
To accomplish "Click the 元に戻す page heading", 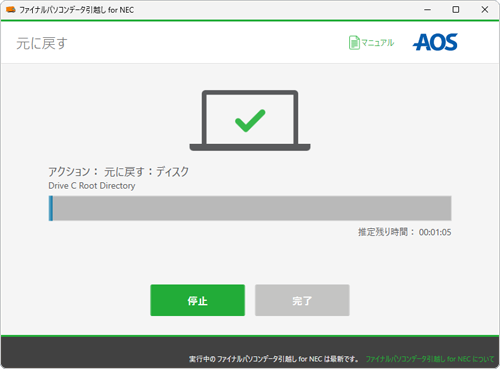I will tap(42, 43).
